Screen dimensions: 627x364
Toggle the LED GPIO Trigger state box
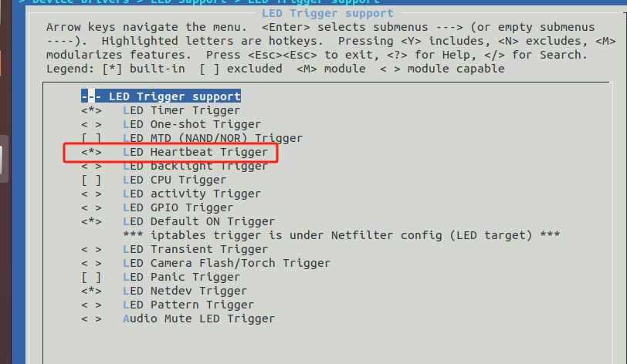click(92, 207)
